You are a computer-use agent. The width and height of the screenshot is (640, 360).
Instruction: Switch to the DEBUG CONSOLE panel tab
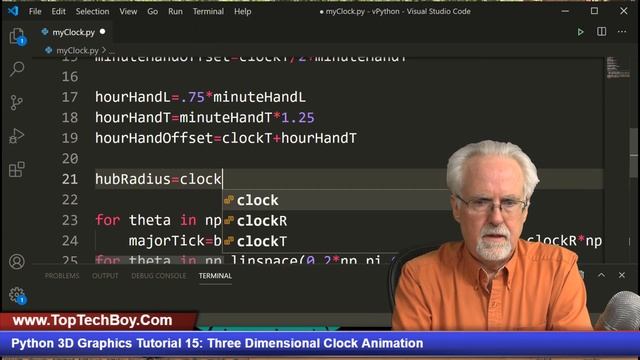158,276
